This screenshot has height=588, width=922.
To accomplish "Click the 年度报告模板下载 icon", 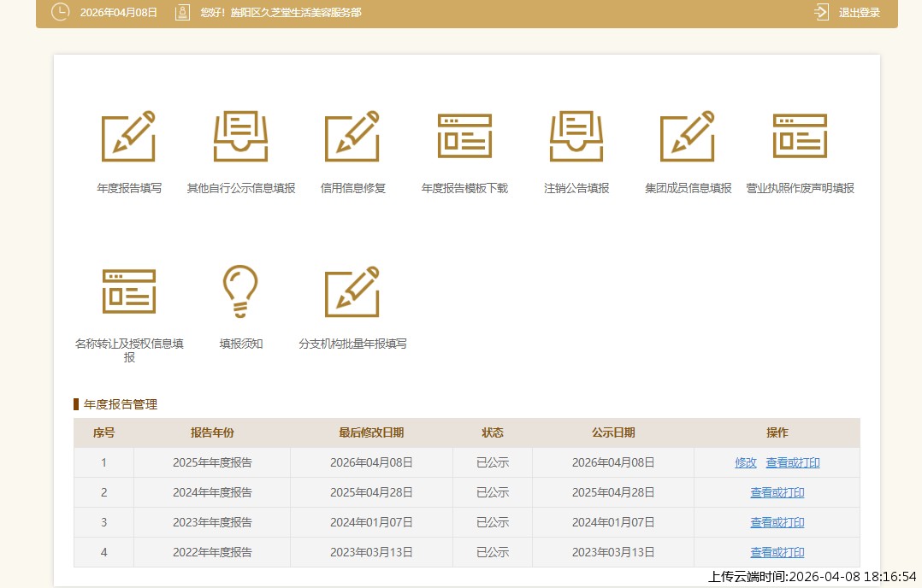I will (x=464, y=136).
